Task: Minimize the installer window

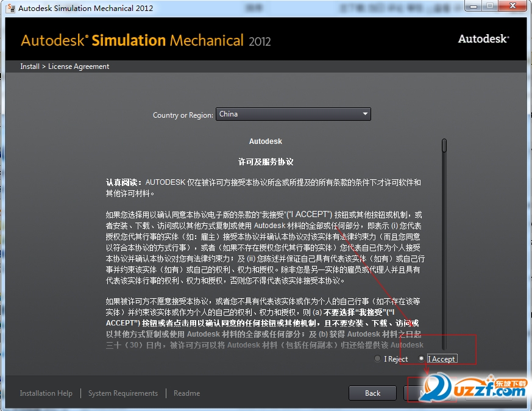Action: (x=473, y=6)
